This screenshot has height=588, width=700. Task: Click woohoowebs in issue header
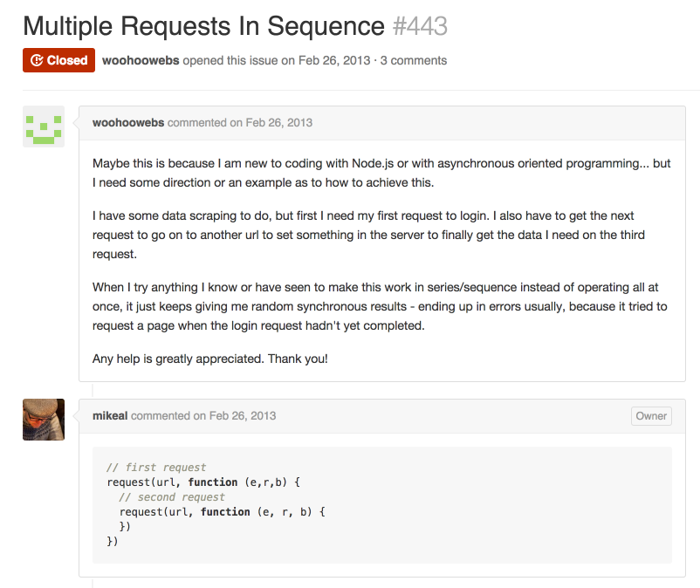(x=141, y=60)
